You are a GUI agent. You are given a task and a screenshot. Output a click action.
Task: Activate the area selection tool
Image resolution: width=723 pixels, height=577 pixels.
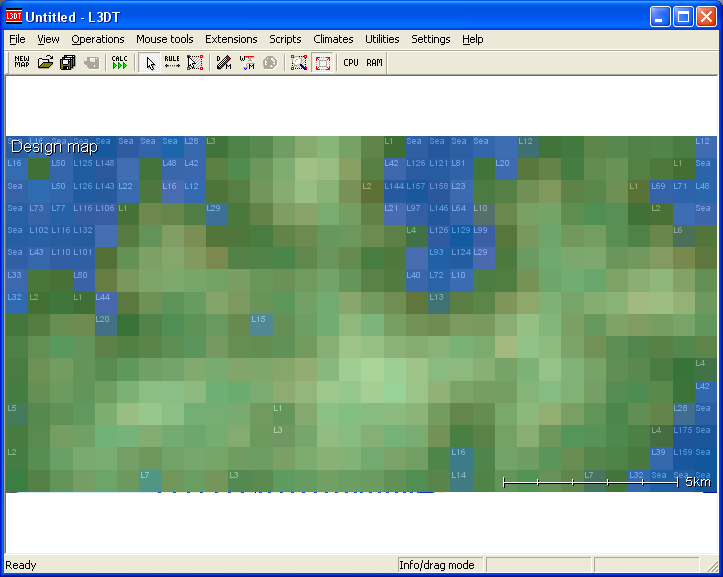195,62
